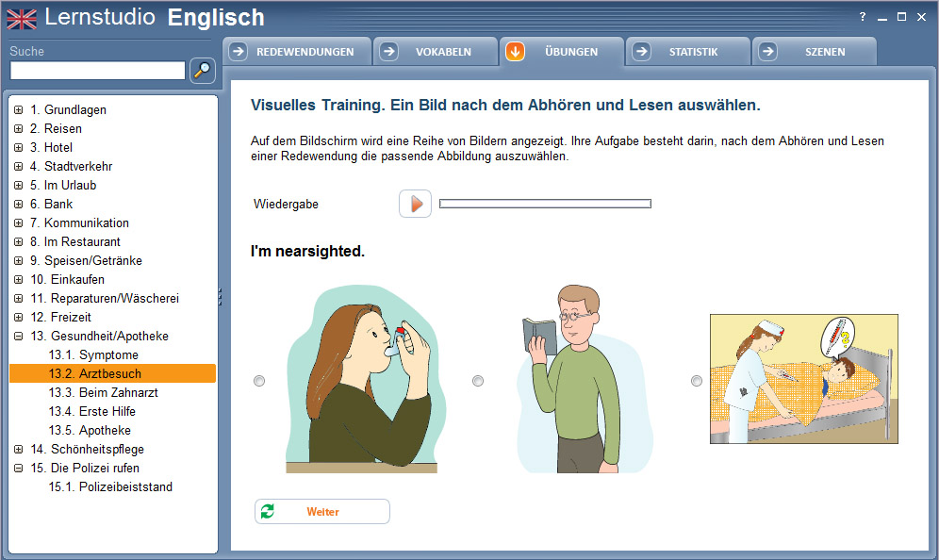
Task: Click the arrow icon on the Redewendungen tab
Action: [238, 52]
